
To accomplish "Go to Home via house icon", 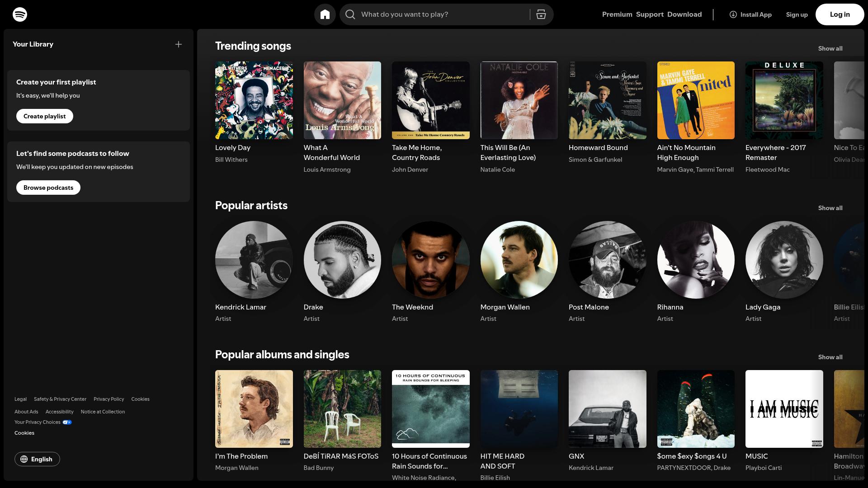I will [x=325, y=14].
